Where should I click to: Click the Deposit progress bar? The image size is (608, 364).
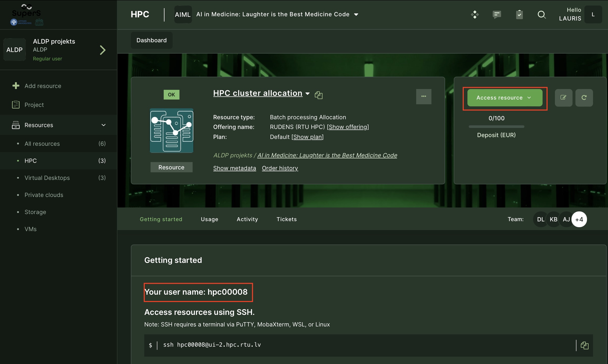point(496,127)
